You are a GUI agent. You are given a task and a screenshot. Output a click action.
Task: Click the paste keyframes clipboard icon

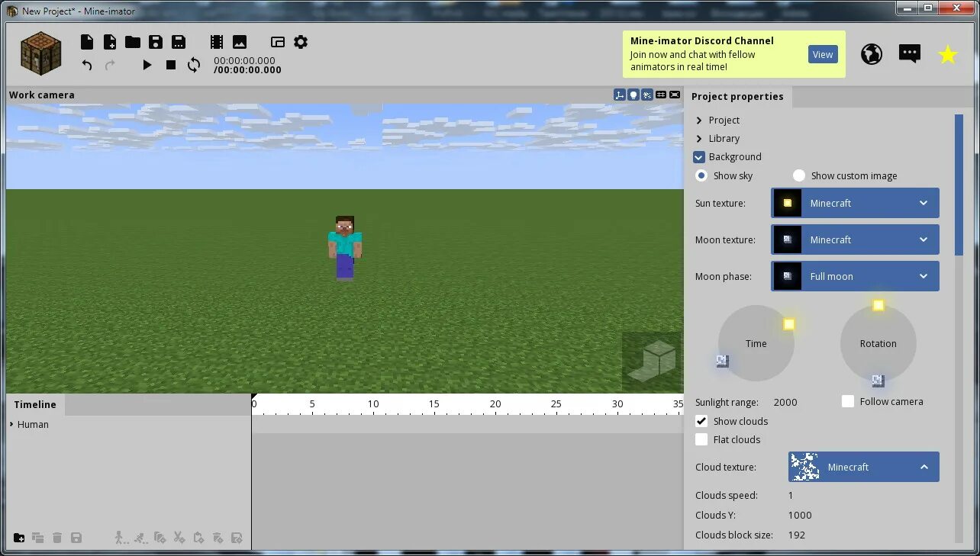point(198,538)
